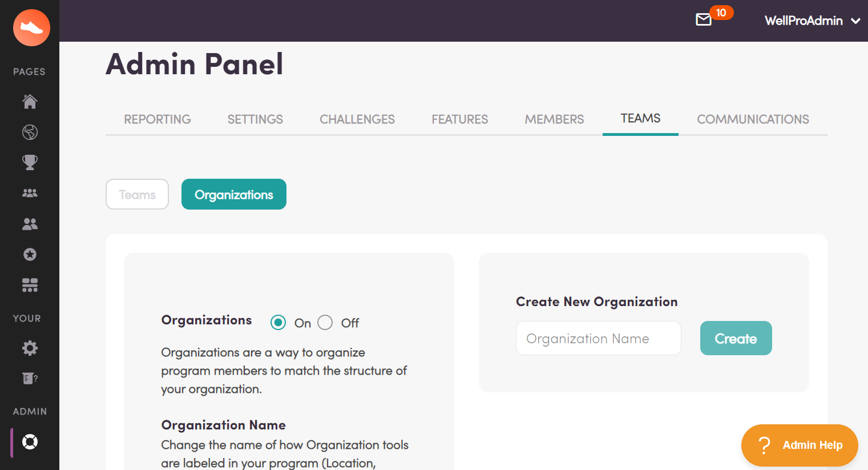
Task: Click the Organization Name input field
Action: [598, 338]
